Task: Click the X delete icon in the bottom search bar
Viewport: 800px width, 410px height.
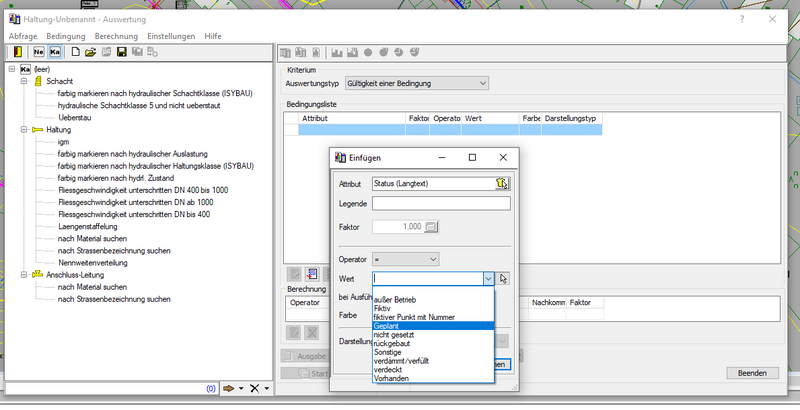Action: 255,389
